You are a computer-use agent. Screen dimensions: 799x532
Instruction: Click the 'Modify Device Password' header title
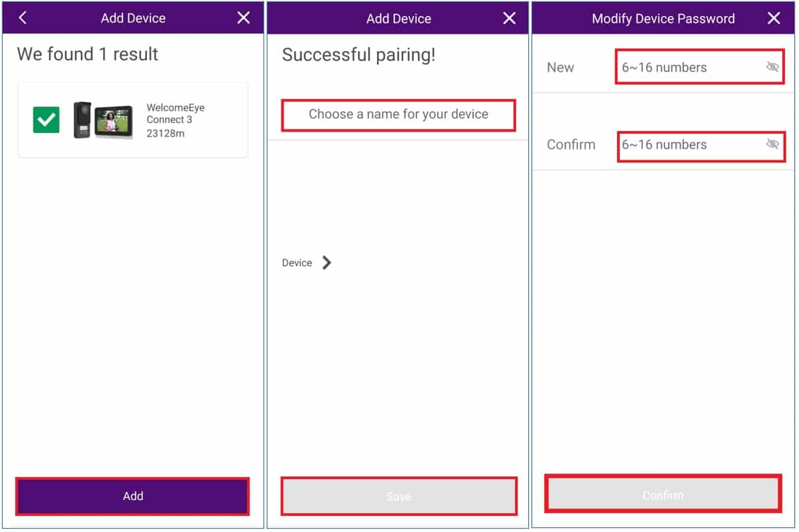click(x=663, y=19)
